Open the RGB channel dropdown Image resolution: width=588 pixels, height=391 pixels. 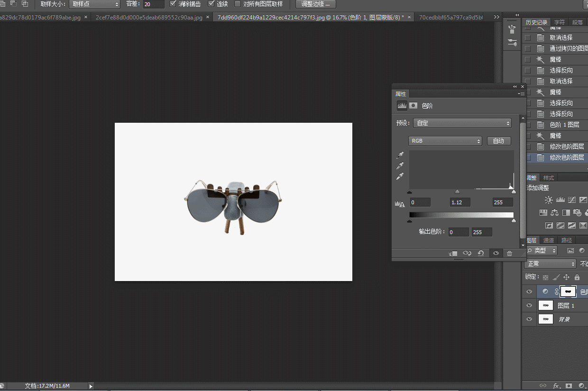[445, 141]
